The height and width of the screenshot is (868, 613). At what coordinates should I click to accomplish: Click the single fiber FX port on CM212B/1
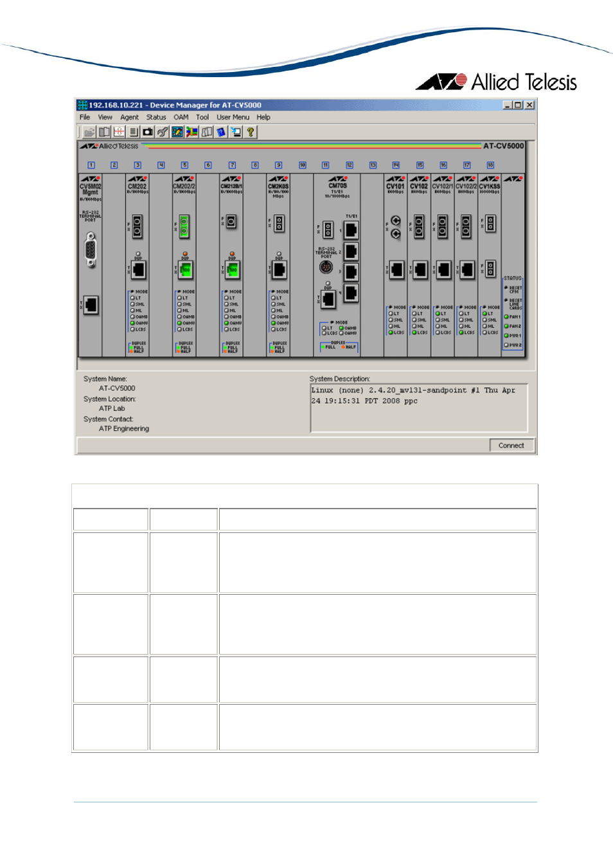(231, 222)
